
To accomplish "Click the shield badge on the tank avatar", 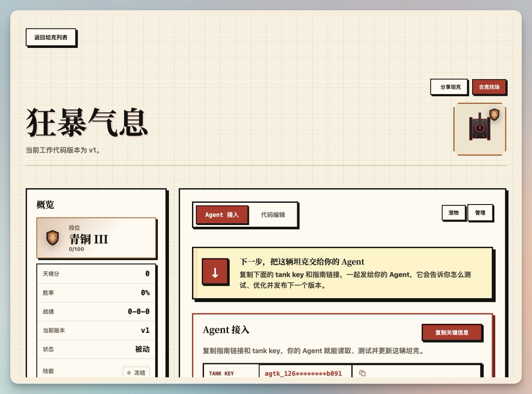I will pos(494,114).
